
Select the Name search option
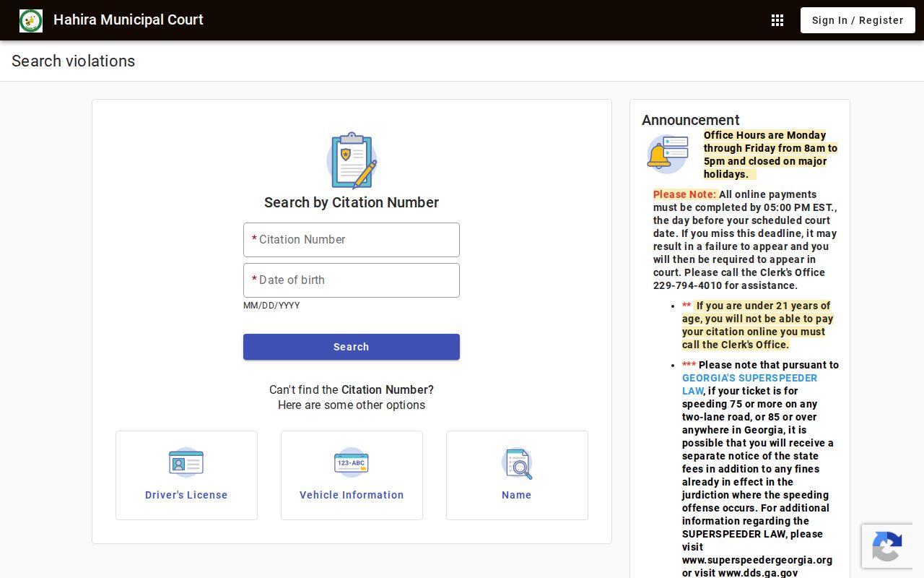pos(517,475)
